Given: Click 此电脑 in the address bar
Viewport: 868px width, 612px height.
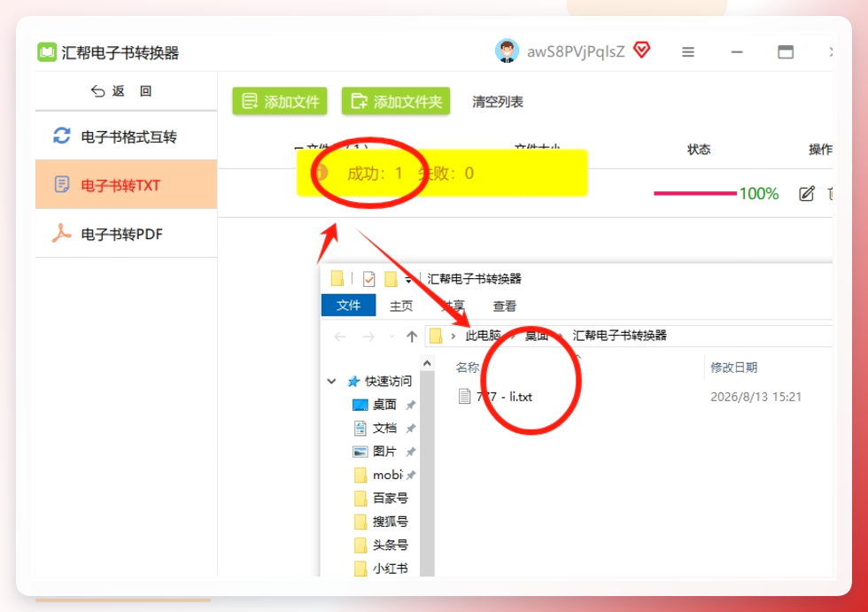Looking at the screenshot, I should [x=483, y=336].
